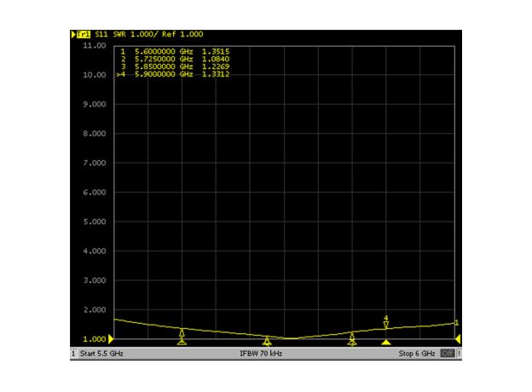
Task: Click the left reference level triangle at 1.000
Action: (x=111, y=339)
